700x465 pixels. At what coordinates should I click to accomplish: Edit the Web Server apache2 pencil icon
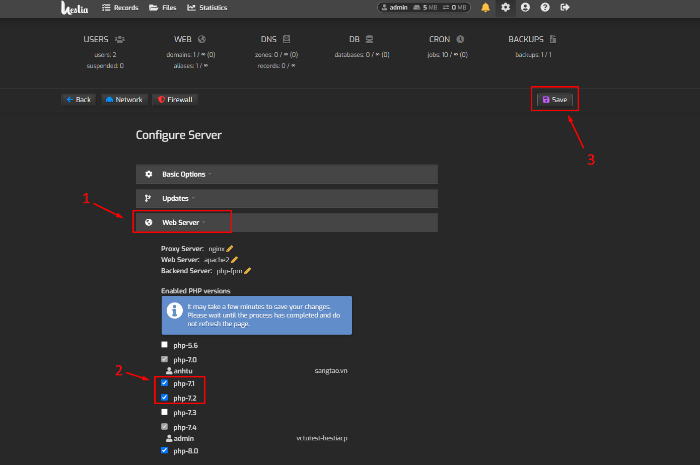234,260
